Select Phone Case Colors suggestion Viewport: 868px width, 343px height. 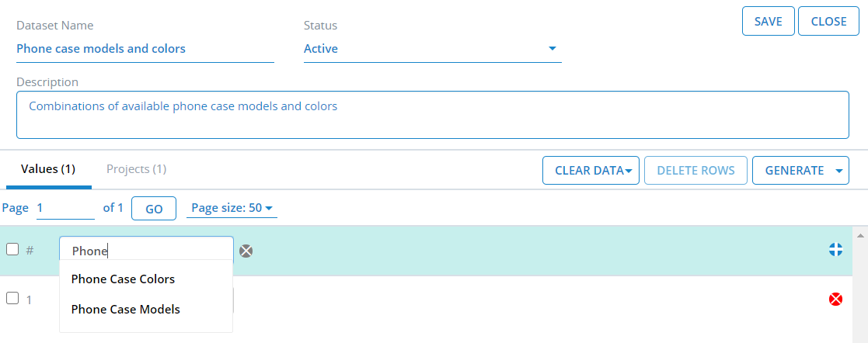click(x=123, y=279)
